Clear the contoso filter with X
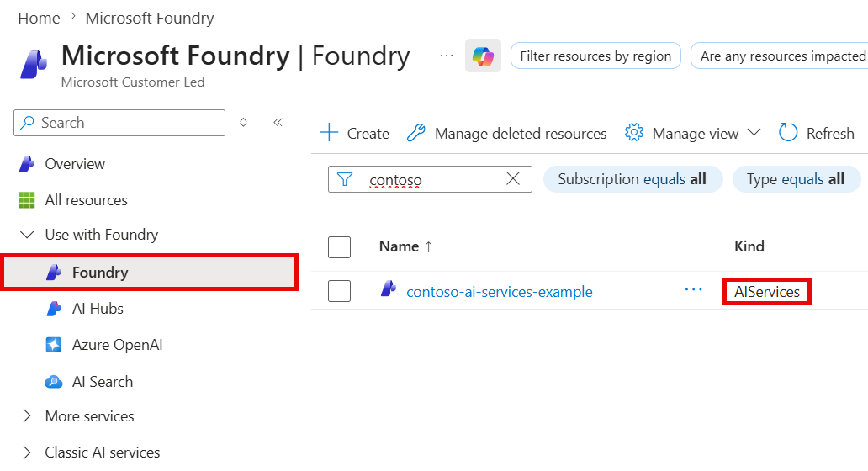This screenshot has width=868, height=471. (x=513, y=179)
